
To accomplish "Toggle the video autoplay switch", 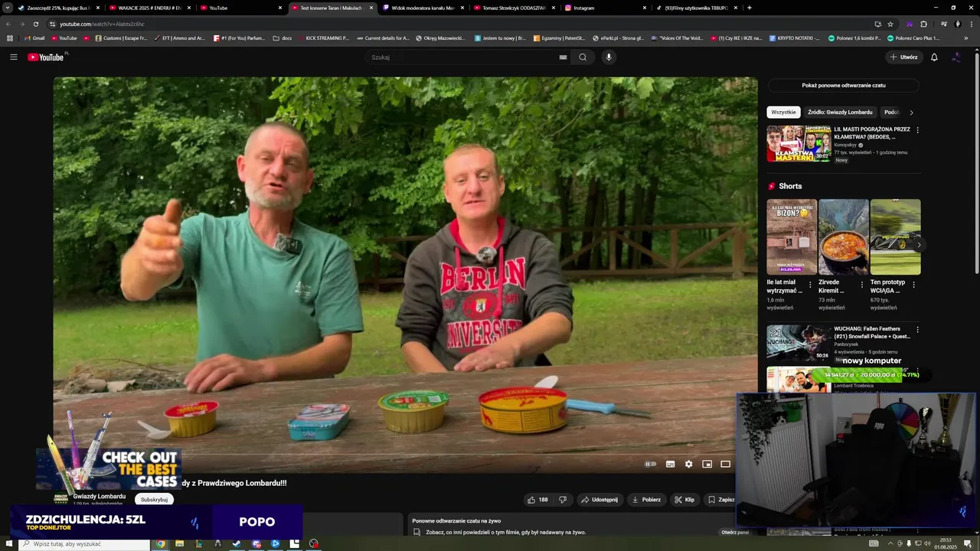I will (x=651, y=464).
